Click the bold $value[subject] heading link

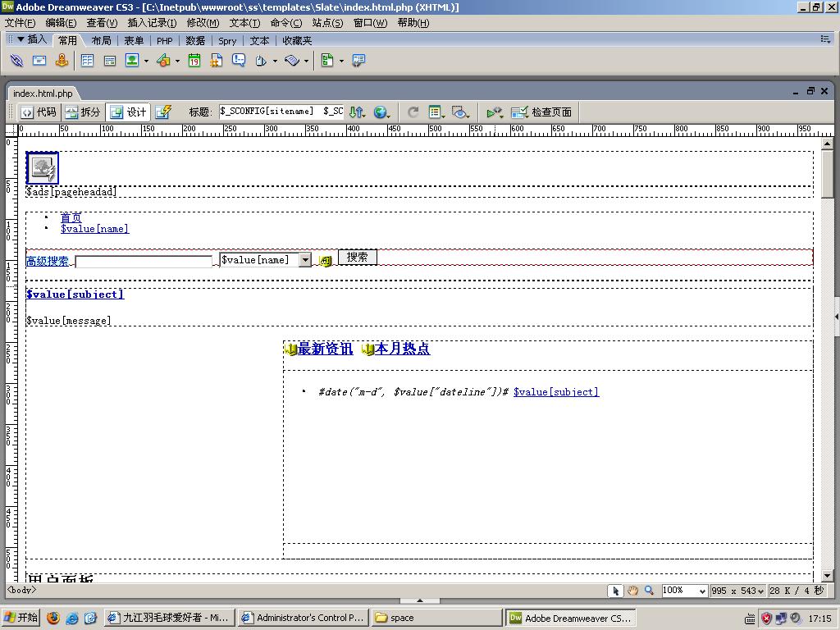(x=75, y=294)
